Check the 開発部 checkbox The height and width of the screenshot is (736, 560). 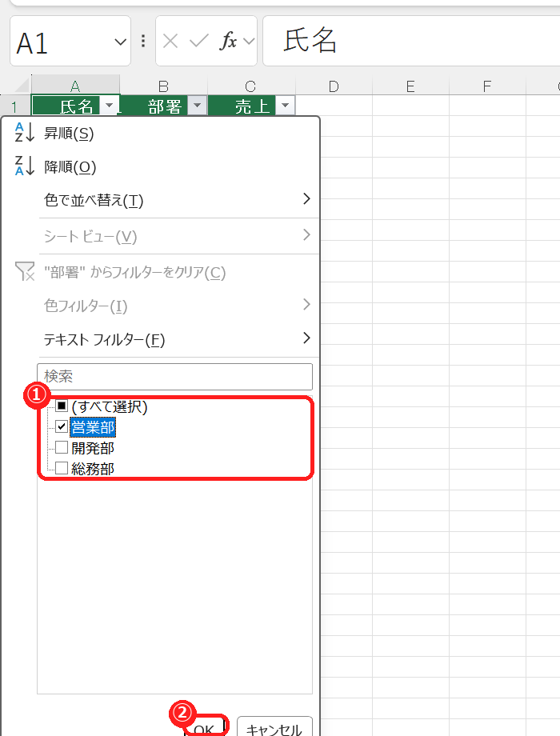coord(62,447)
